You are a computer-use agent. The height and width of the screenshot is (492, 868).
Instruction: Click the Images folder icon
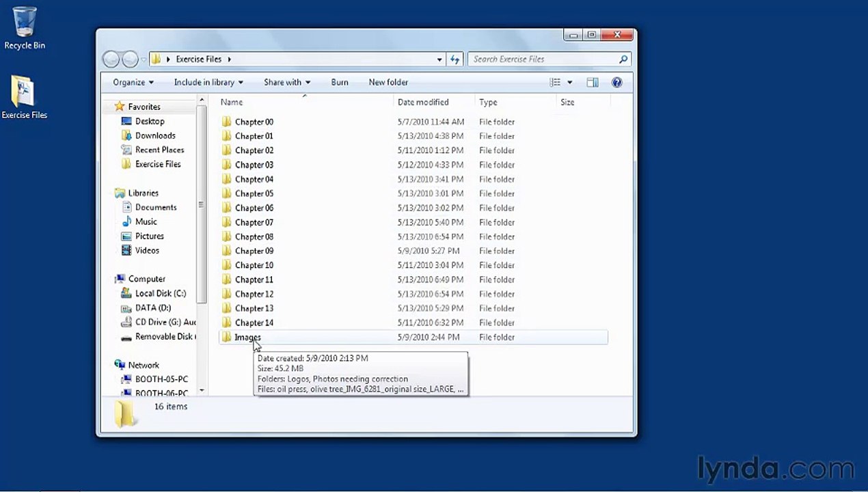point(227,337)
